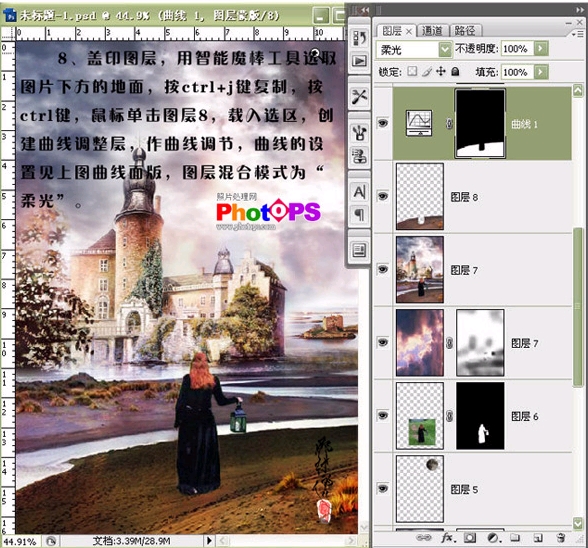Image resolution: width=588 pixels, height=548 pixels.
Task: Hide the 图层 8 layer
Action: 382,196
